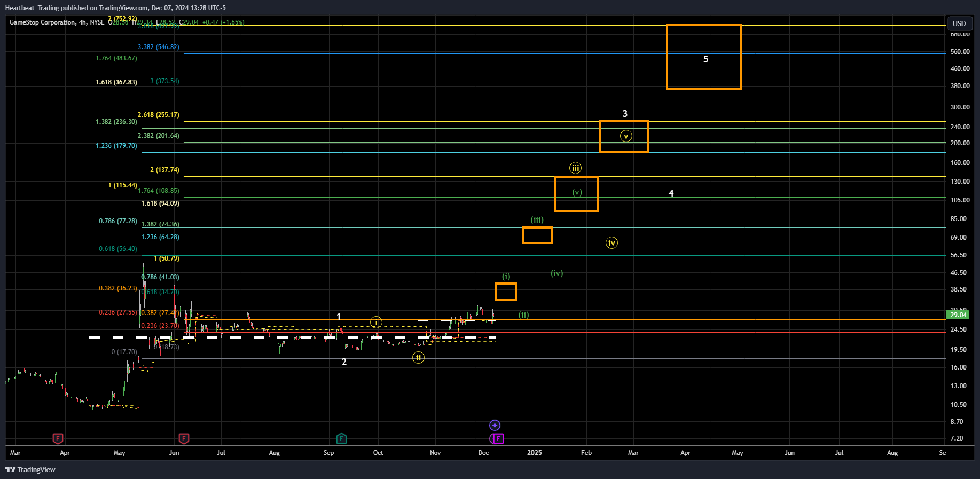Select the Fib label 0.786 (77.28)
980x479 pixels.
click(x=118, y=221)
